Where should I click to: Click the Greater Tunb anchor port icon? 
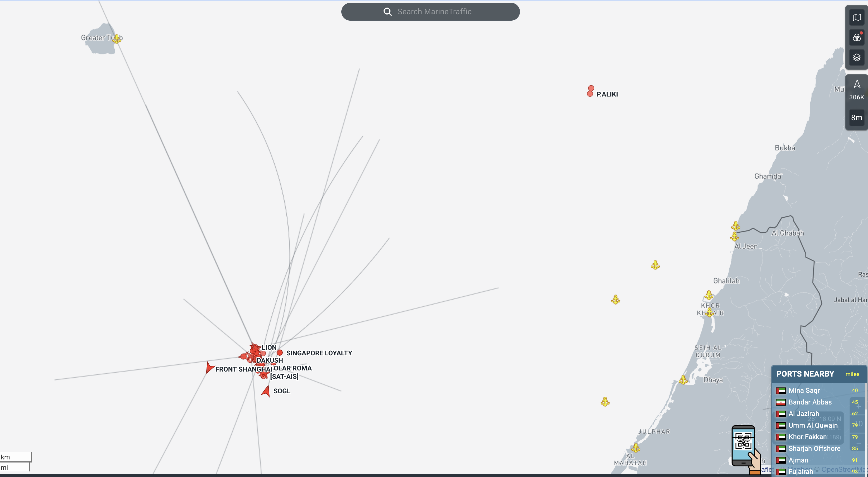(x=117, y=38)
